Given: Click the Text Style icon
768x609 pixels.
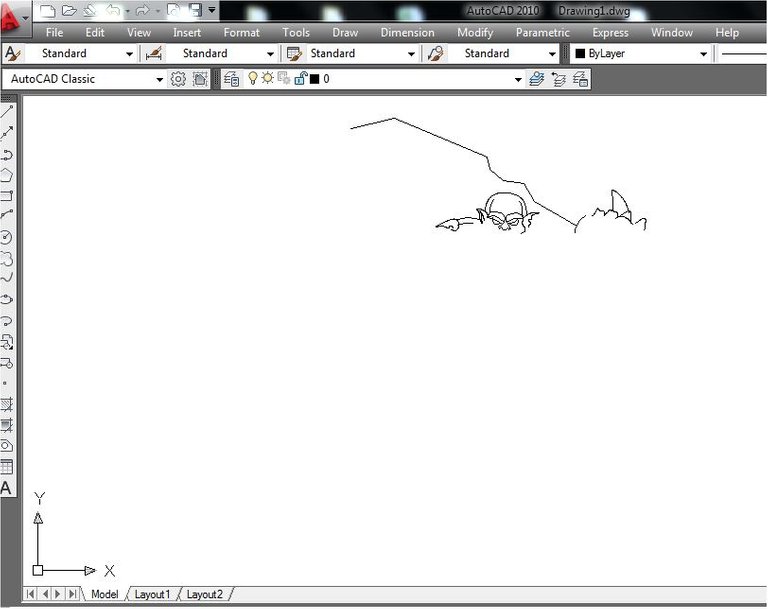Looking at the screenshot, I should [x=13, y=53].
